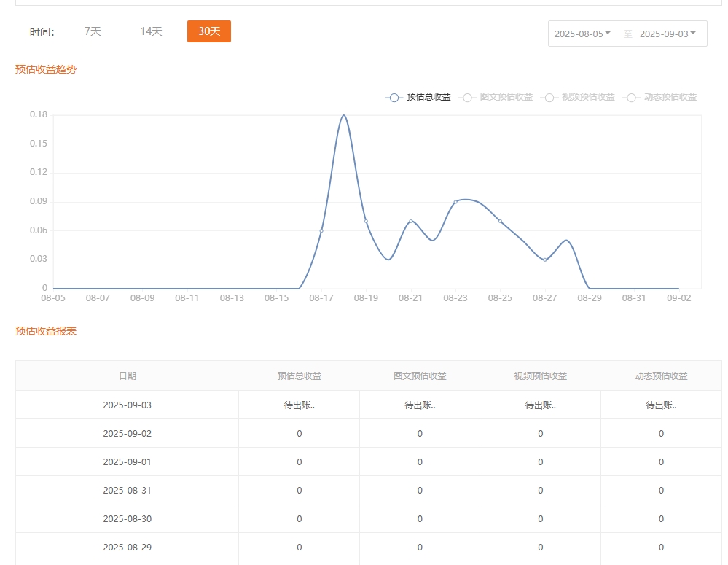
Task: Click the chart data point at 08-19
Action: click(367, 221)
